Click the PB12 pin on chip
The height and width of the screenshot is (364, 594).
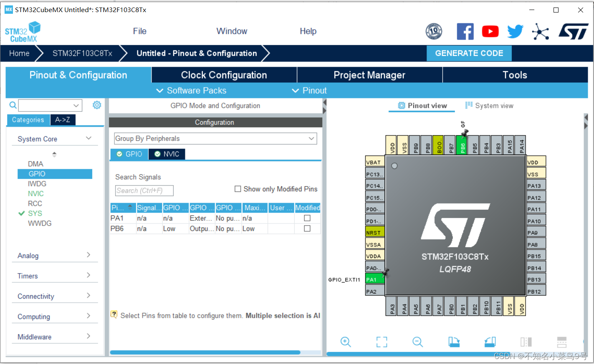(536, 291)
